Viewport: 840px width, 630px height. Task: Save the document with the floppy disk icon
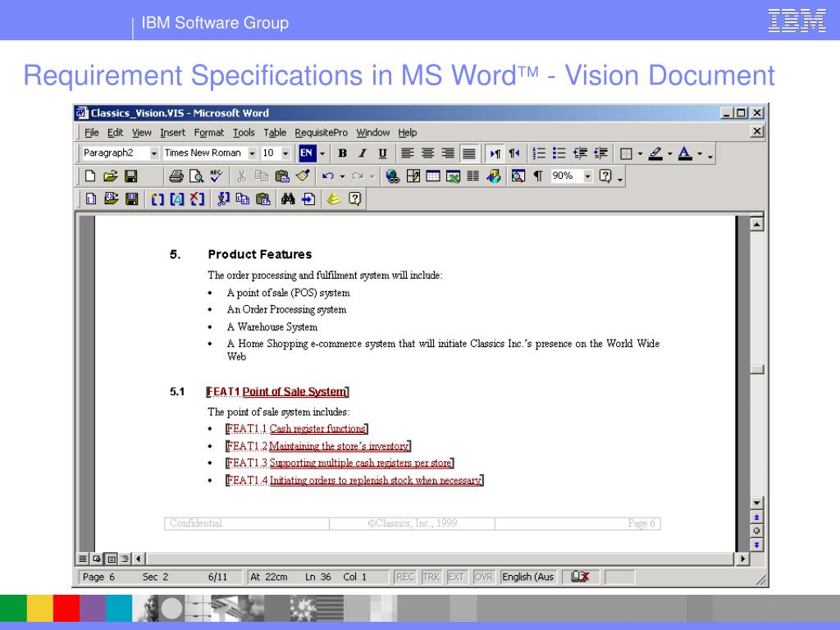tap(130, 176)
